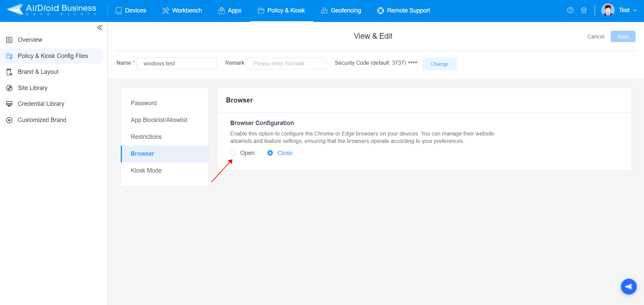Click the Brand & Layout icon

pos(9,72)
